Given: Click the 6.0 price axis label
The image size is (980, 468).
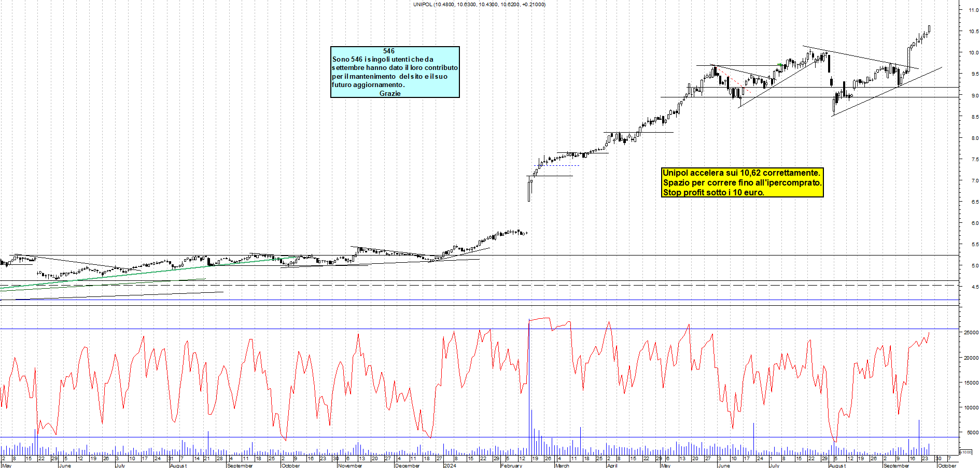Looking at the screenshot, I should point(974,223).
